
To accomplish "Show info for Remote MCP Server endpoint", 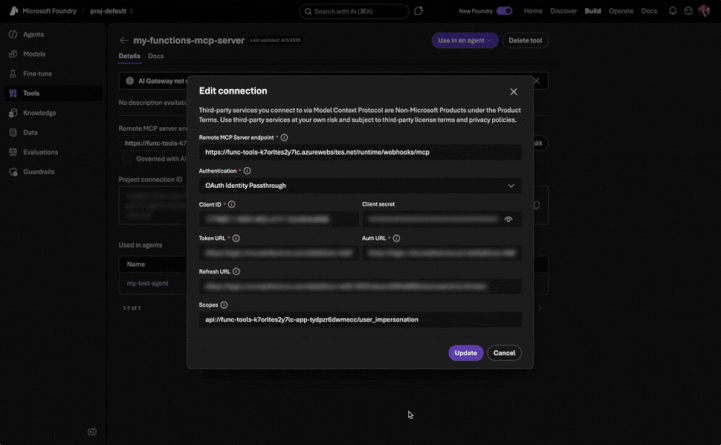I will 284,137.
